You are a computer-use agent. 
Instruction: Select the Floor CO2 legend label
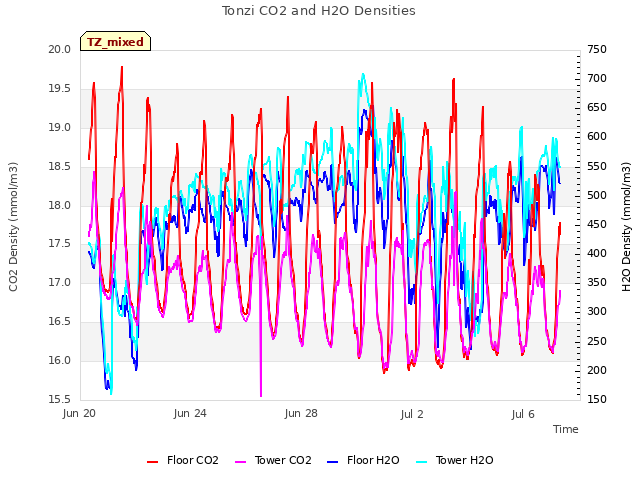point(193,460)
